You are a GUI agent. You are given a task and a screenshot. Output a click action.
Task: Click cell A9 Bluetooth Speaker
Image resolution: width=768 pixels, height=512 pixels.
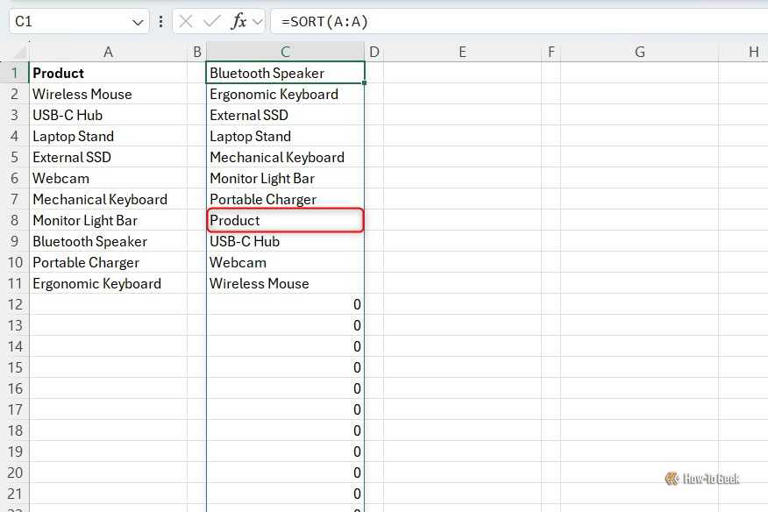(108, 242)
